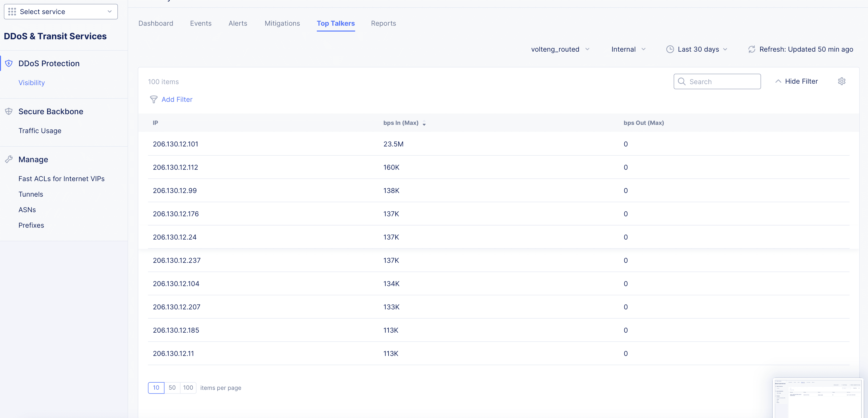The image size is (868, 418).
Task: Click DDoS & Transit Services heading
Action: coord(55,36)
